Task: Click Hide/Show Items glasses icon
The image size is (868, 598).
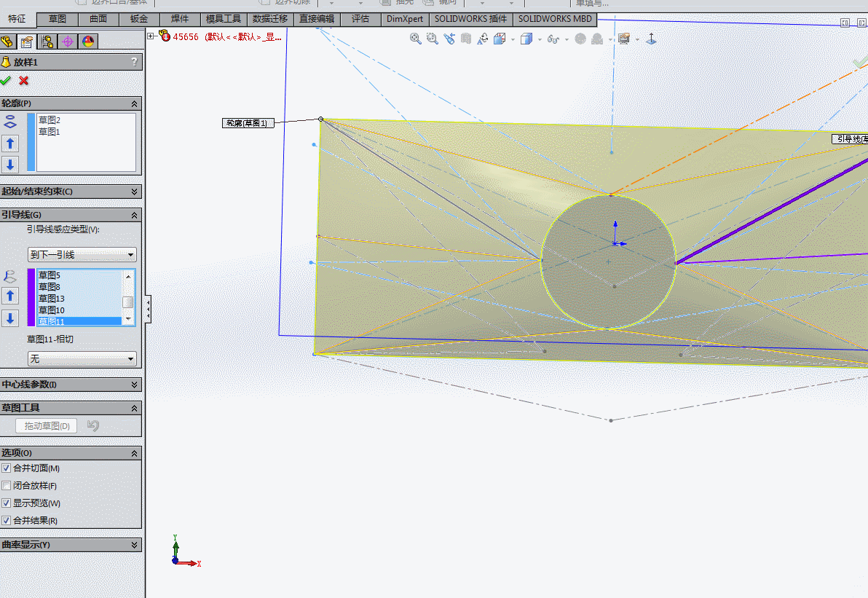Action: pos(553,39)
